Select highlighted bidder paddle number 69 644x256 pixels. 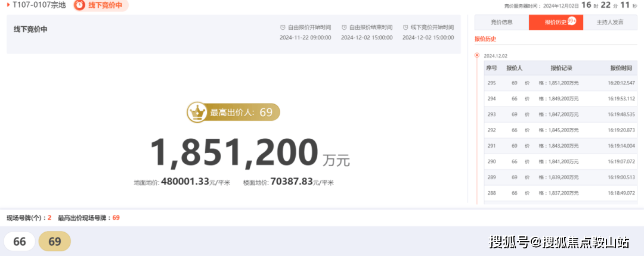[x=55, y=242]
